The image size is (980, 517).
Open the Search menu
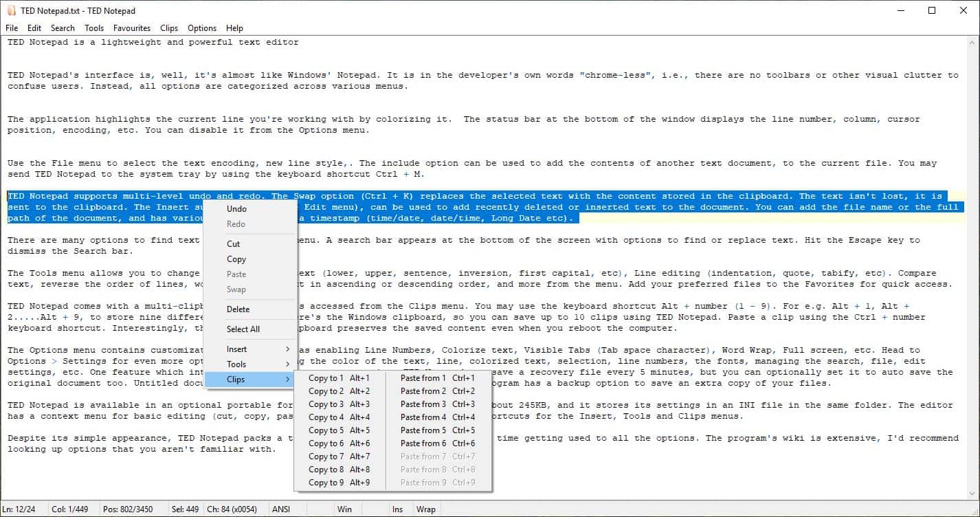(63, 28)
